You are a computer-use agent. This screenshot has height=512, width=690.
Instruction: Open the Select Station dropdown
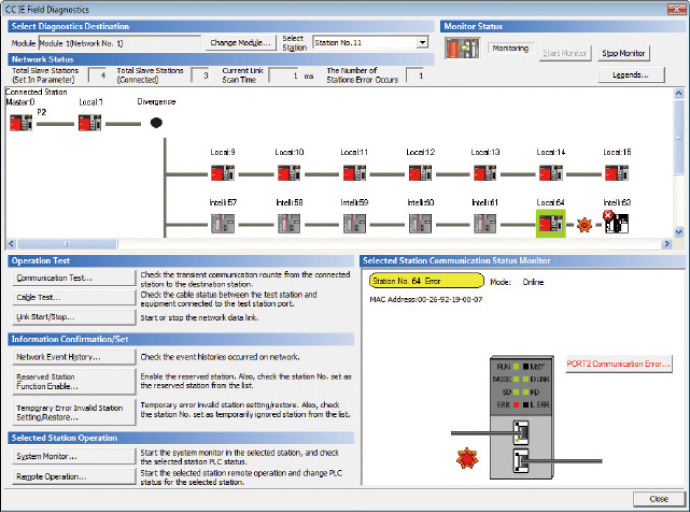click(422, 43)
